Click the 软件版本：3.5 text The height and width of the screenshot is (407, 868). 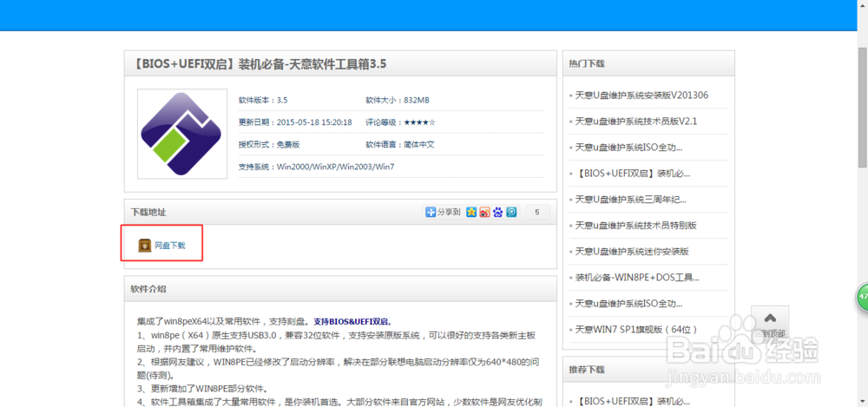point(263,100)
